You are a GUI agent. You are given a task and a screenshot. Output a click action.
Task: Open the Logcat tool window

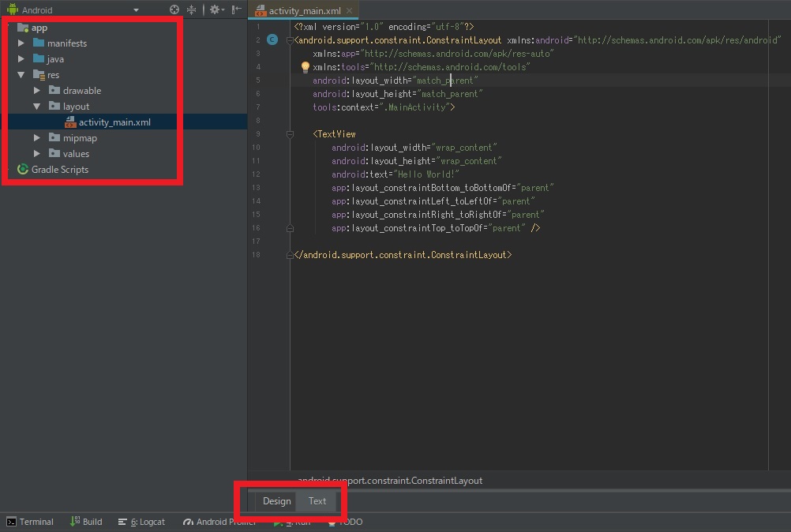coord(141,522)
